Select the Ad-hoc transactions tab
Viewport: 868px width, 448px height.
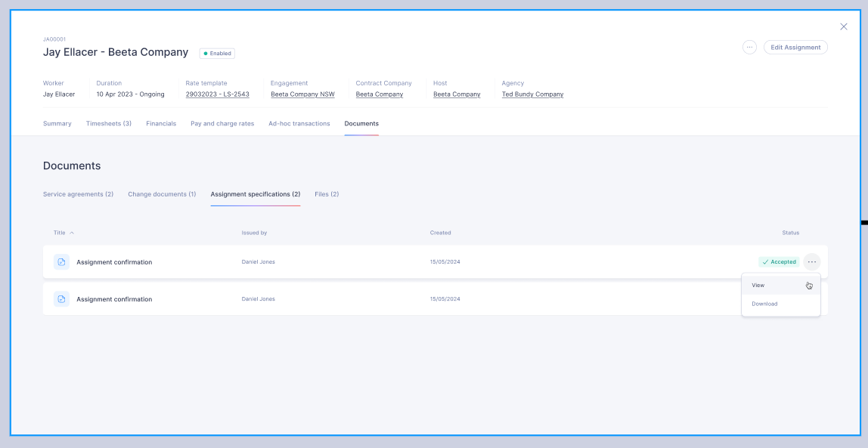coord(299,124)
